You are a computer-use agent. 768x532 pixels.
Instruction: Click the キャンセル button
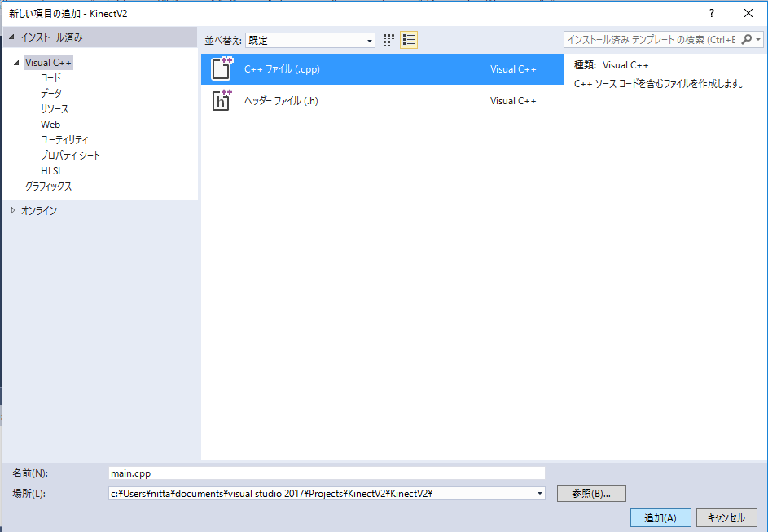[x=726, y=517]
